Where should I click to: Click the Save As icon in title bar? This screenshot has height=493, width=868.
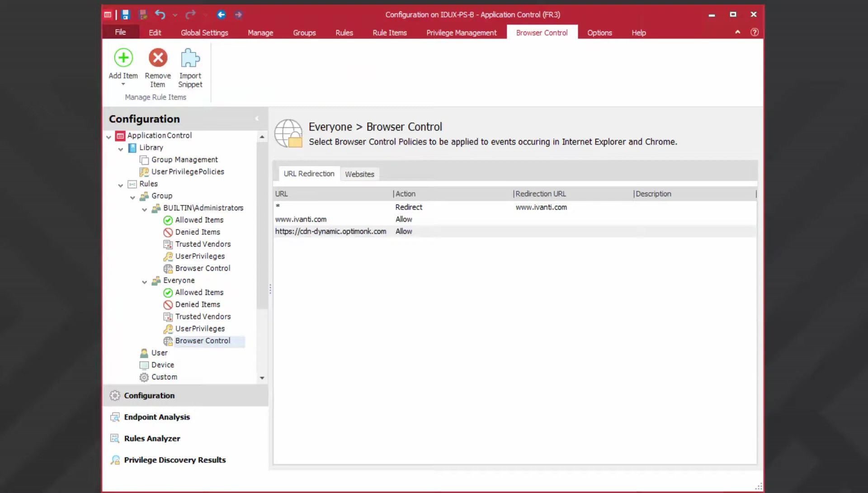(143, 14)
